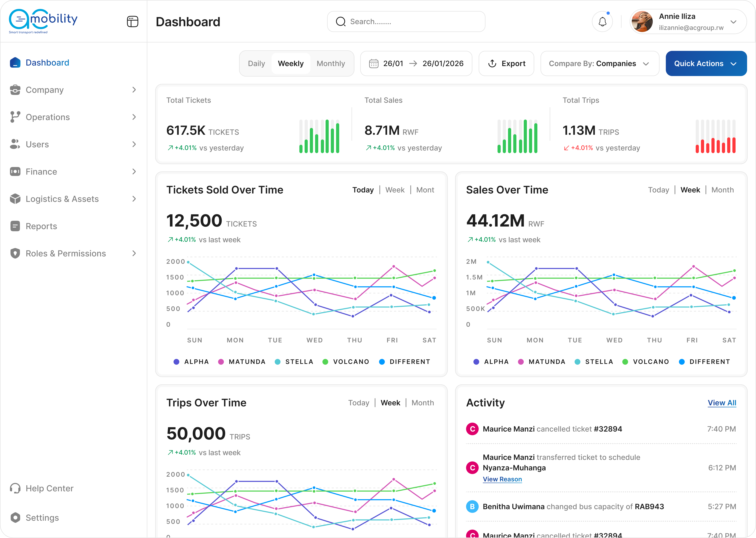This screenshot has width=756, height=538.
Task: Click the Operations branch icon
Action: click(15, 117)
